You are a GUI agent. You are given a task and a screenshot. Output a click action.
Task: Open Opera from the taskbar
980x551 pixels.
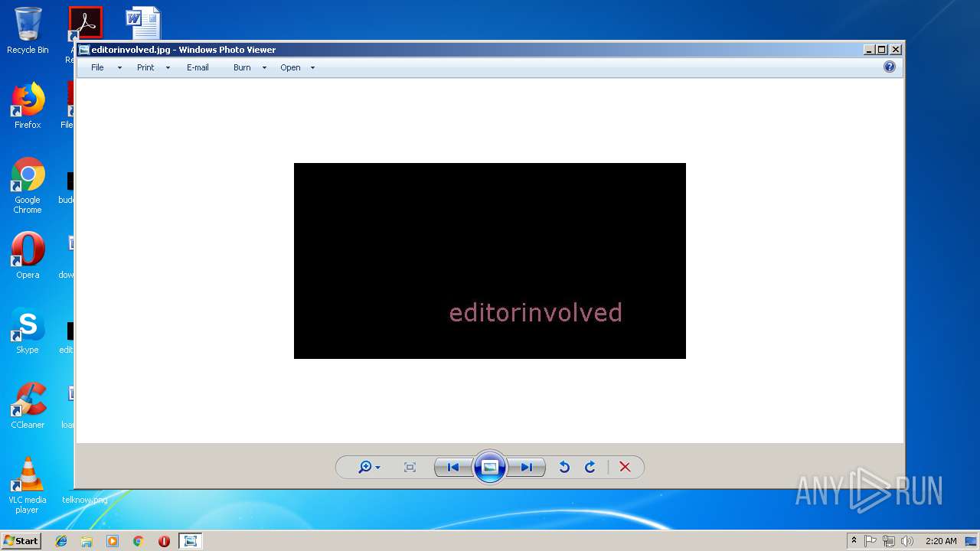click(164, 541)
